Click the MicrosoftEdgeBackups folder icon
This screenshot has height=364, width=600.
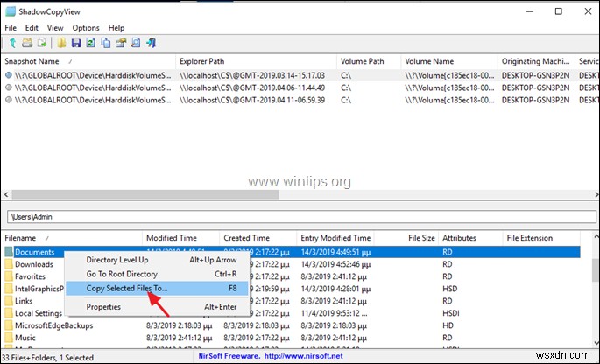[x=9, y=325]
